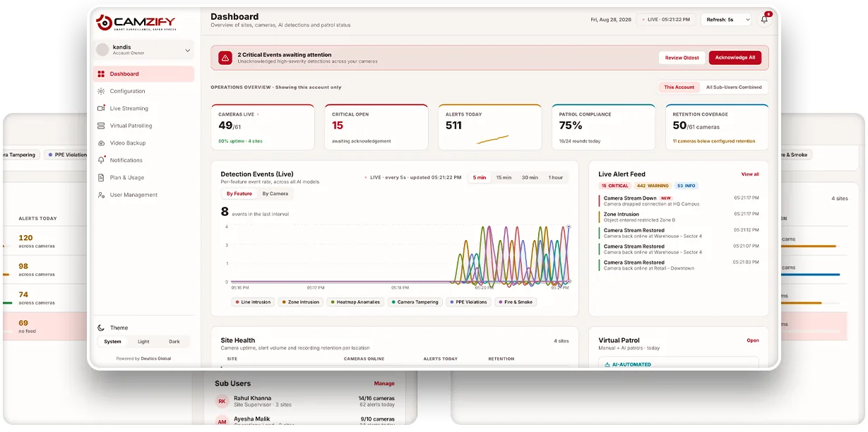Open the Camera Stream Down alert

(679, 201)
